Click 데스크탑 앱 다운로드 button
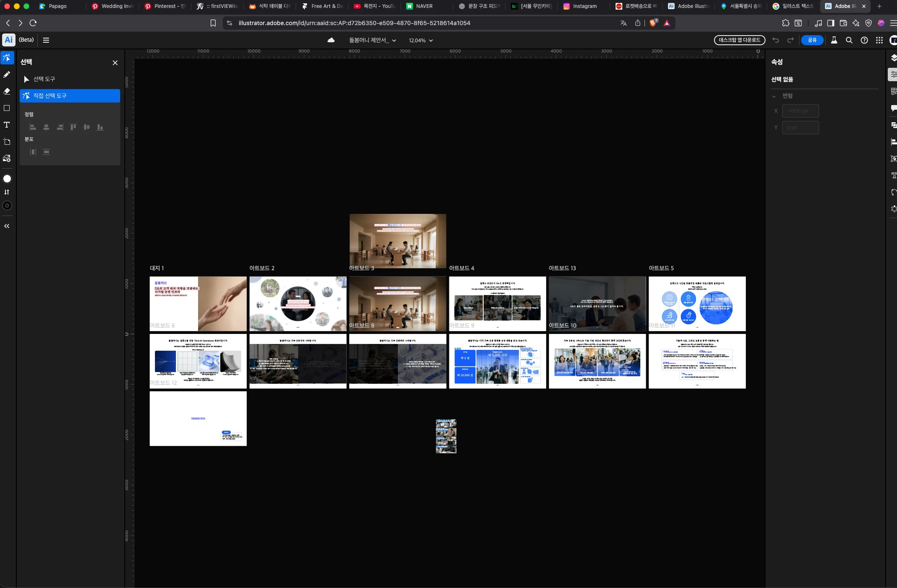Image resolution: width=897 pixels, height=588 pixels. pyautogui.click(x=739, y=40)
